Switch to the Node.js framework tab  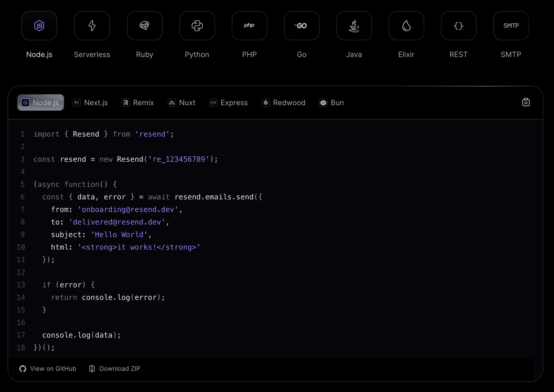pos(41,103)
